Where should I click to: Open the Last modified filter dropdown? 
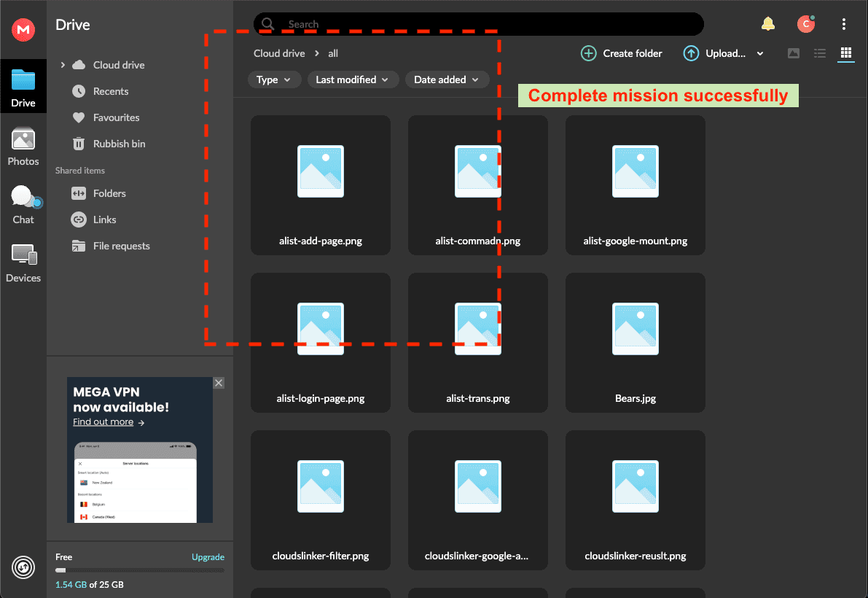point(353,79)
